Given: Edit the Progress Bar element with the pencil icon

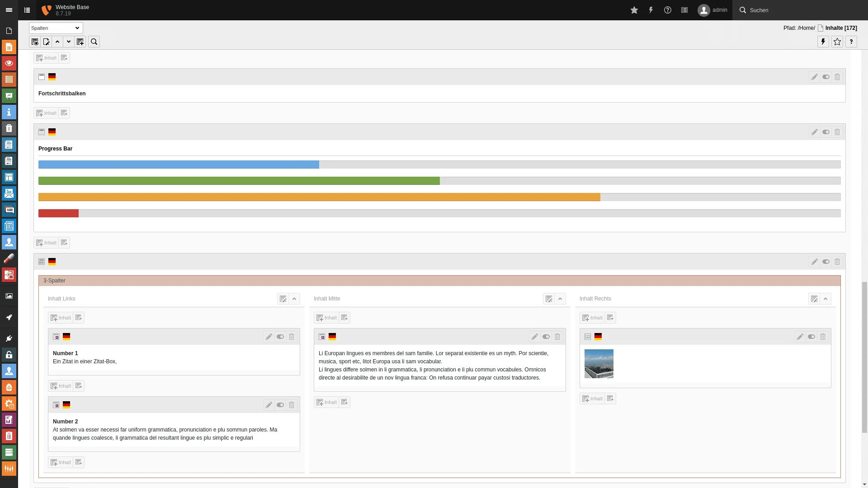Looking at the screenshot, I should tap(815, 132).
